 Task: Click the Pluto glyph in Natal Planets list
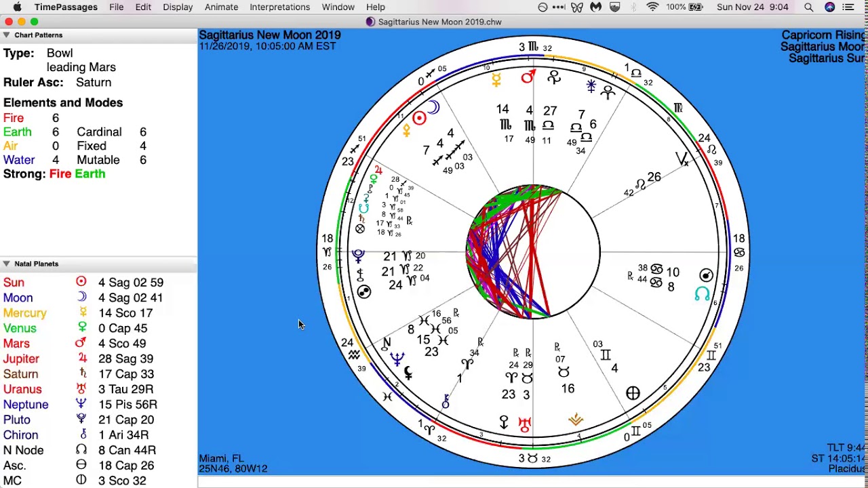pyautogui.click(x=81, y=420)
